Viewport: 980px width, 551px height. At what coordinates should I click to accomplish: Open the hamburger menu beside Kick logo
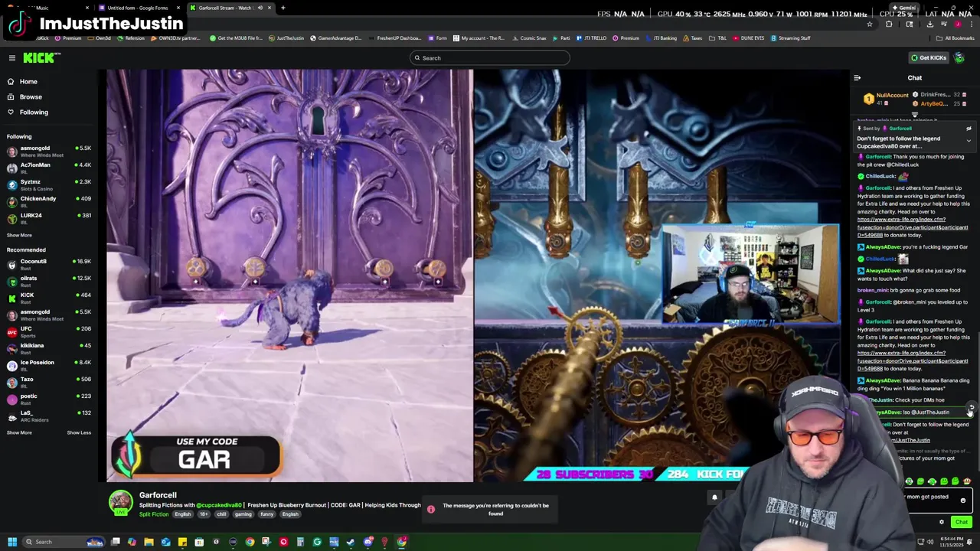[x=11, y=57]
